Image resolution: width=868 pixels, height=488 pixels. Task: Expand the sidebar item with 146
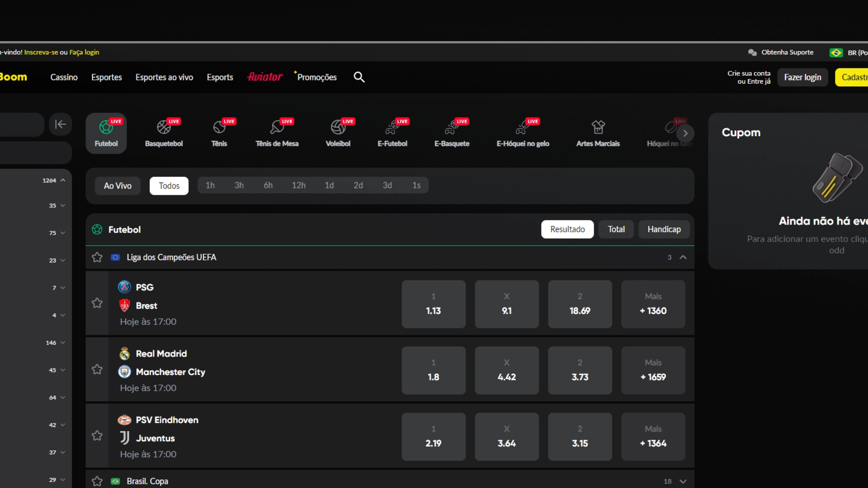coord(63,343)
